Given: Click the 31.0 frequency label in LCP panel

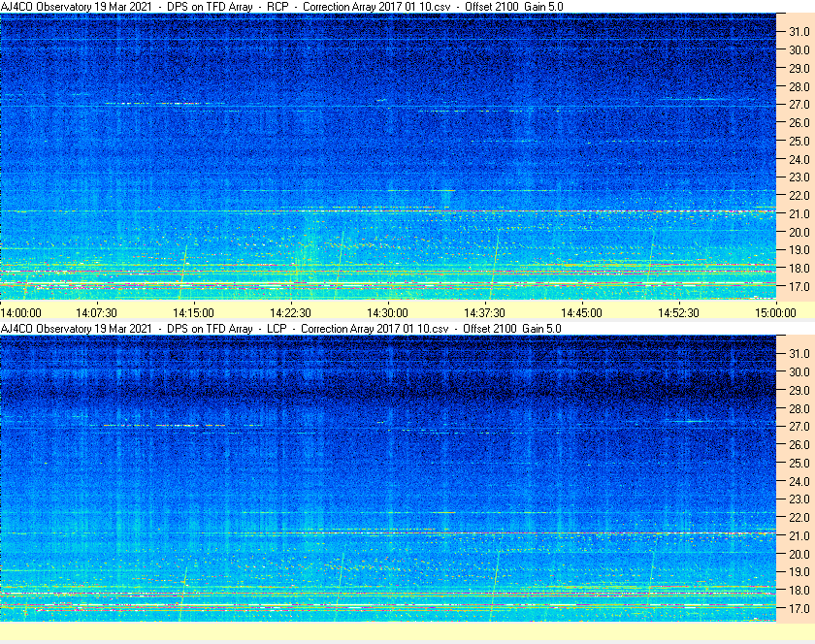Looking at the screenshot, I should [x=799, y=353].
